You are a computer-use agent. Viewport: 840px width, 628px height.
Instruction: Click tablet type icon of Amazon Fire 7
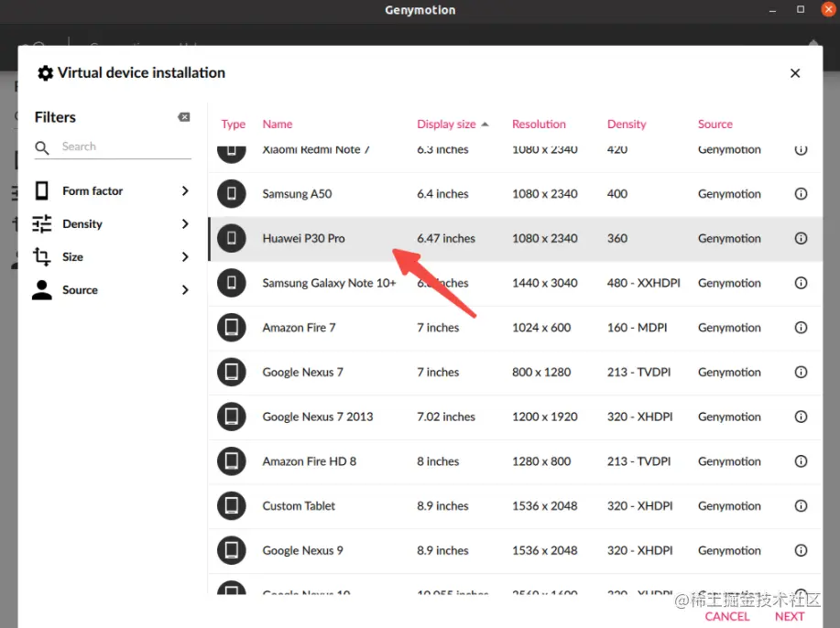(232, 328)
